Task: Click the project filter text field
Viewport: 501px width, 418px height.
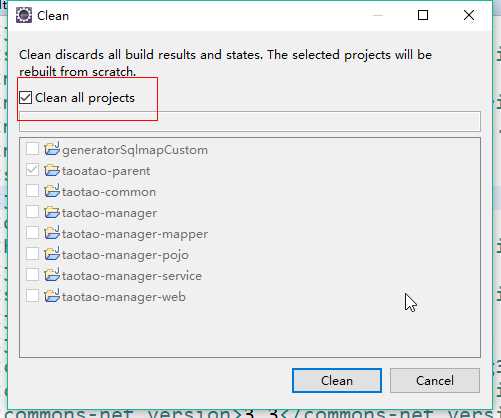Action: 250,122
